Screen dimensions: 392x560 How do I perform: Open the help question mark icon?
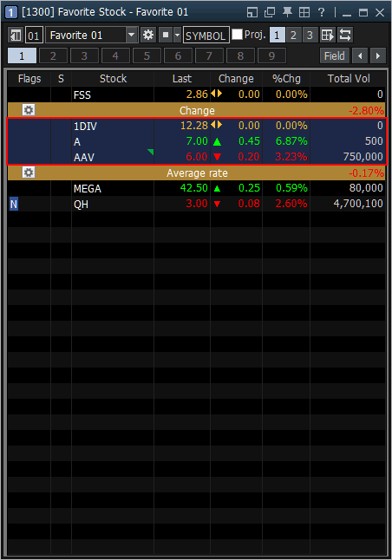(321, 12)
